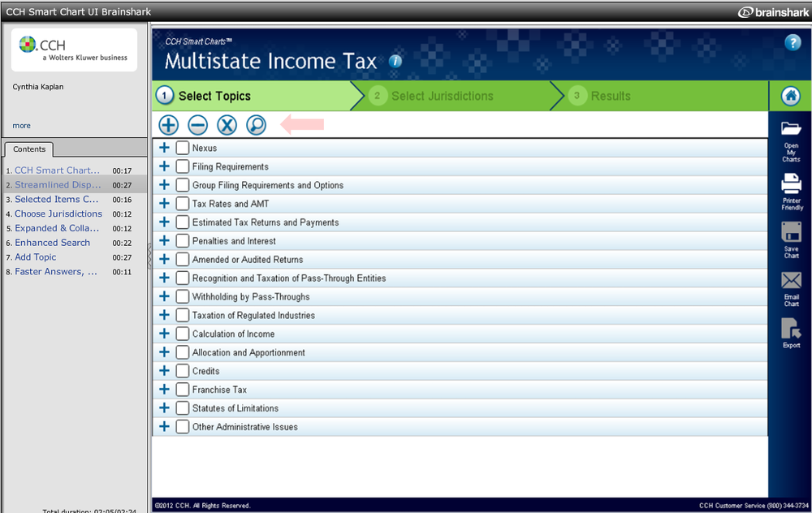
Task: Switch to Select Jurisdictions step
Action: pyautogui.click(x=442, y=96)
